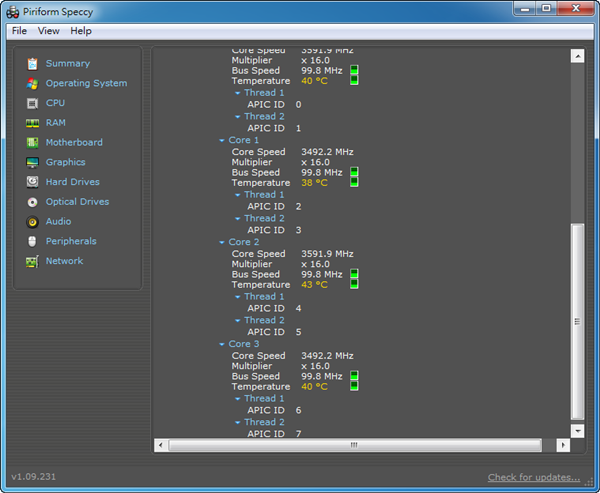This screenshot has height=493, width=600.
Task: Open the File menu
Action: click(x=20, y=31)
